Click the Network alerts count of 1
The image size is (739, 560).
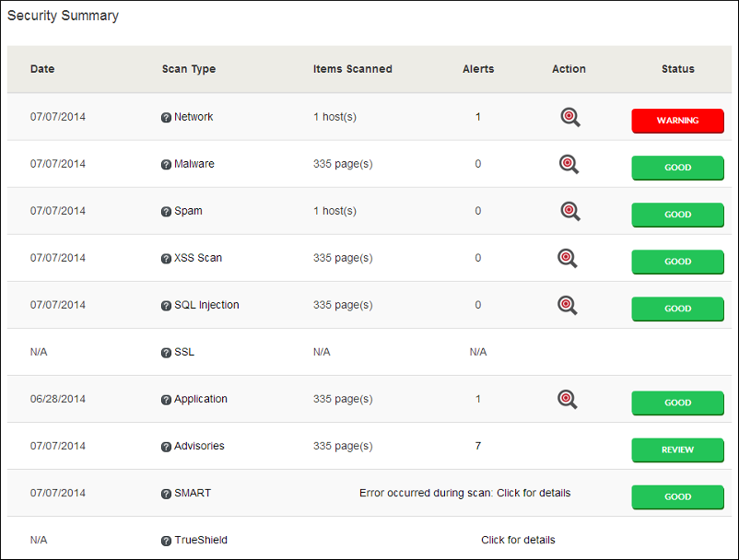point(477,117)
